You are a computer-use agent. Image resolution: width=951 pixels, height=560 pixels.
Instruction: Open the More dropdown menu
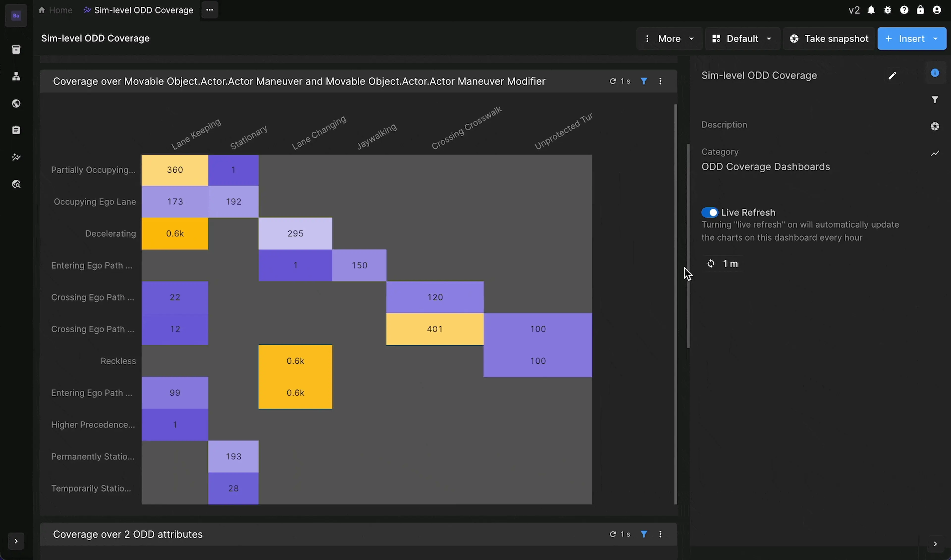[x=669, y=38]
